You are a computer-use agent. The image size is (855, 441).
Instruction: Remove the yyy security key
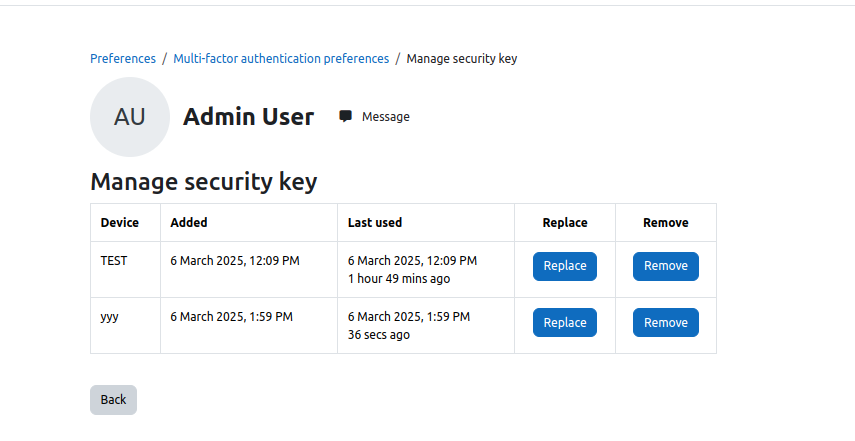(665, 323)
